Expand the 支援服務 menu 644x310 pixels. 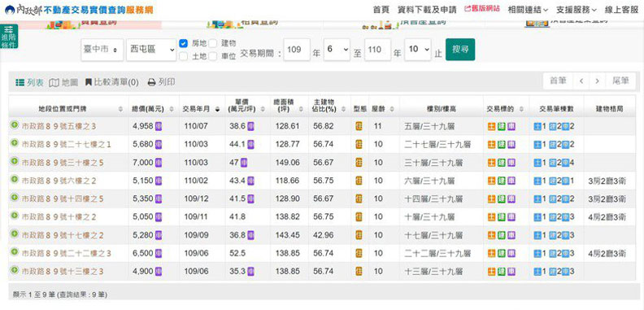tap(577, 10)
